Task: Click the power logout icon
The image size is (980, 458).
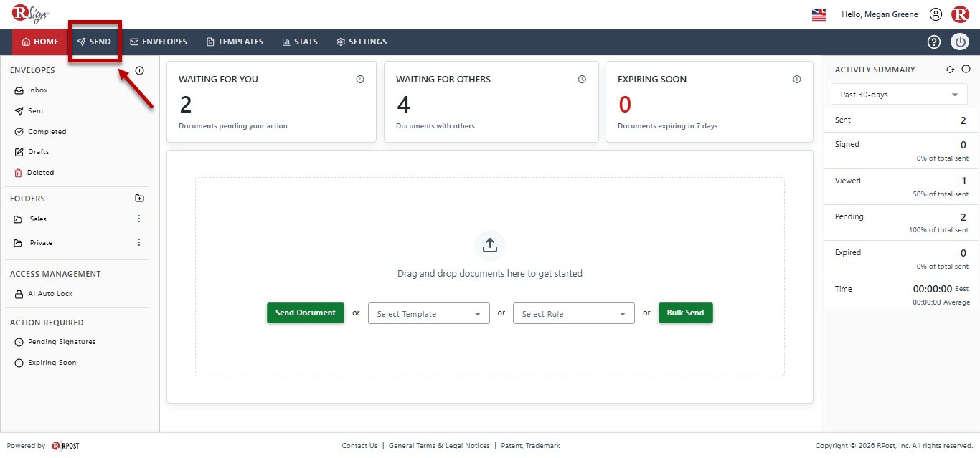Action: (960, 42)
